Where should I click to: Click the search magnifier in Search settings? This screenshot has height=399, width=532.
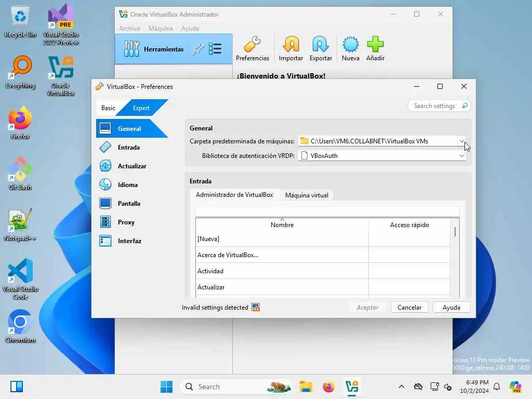tap(465, 106)
